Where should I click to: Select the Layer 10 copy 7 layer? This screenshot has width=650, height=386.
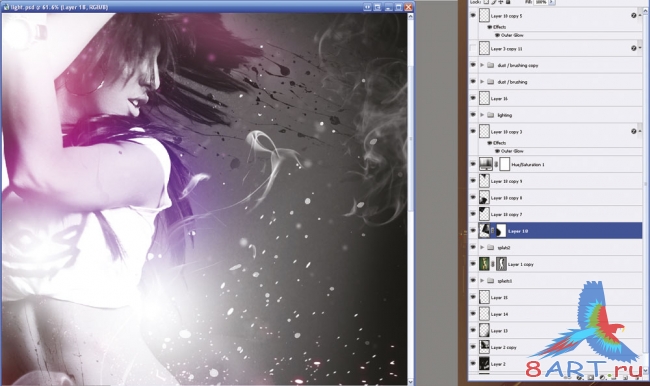click(x=555, y=214)
